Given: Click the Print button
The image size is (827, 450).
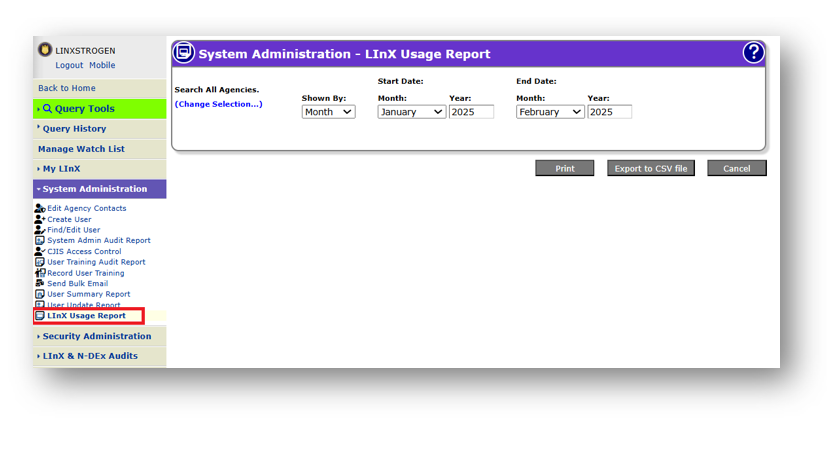Looking at the screenshot, I should click(564, 168).
